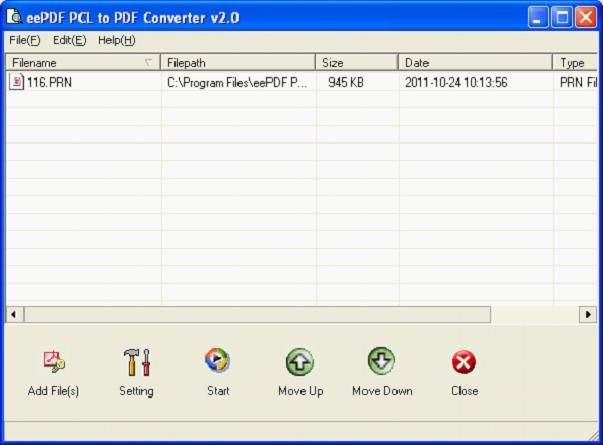Click the horizontal scrollbar right arrow

tap(588, 314)
